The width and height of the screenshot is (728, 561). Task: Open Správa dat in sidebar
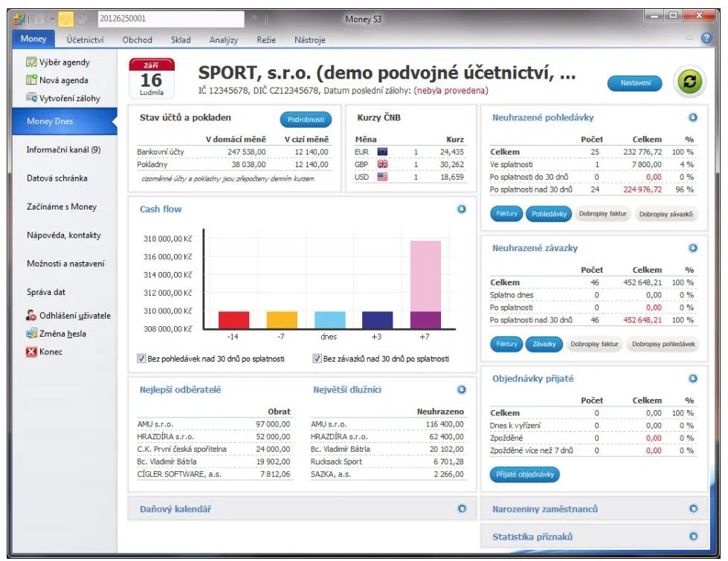(x=46, y=292)
